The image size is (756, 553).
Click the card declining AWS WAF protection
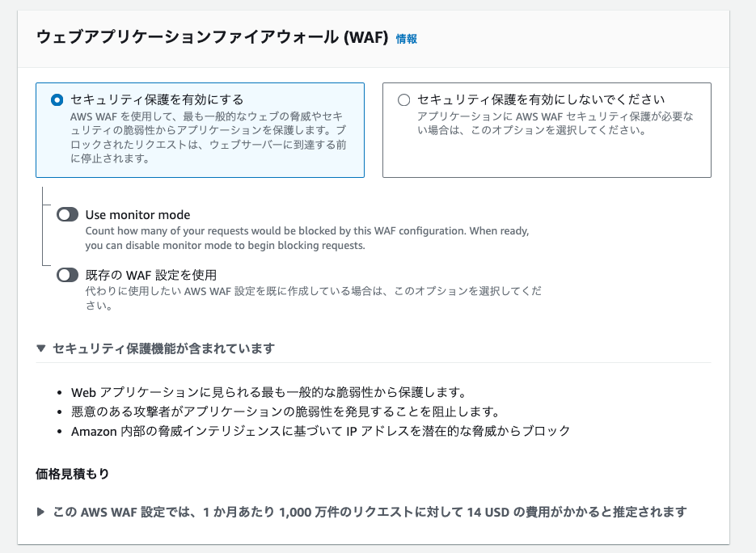[x=546, y=129]
